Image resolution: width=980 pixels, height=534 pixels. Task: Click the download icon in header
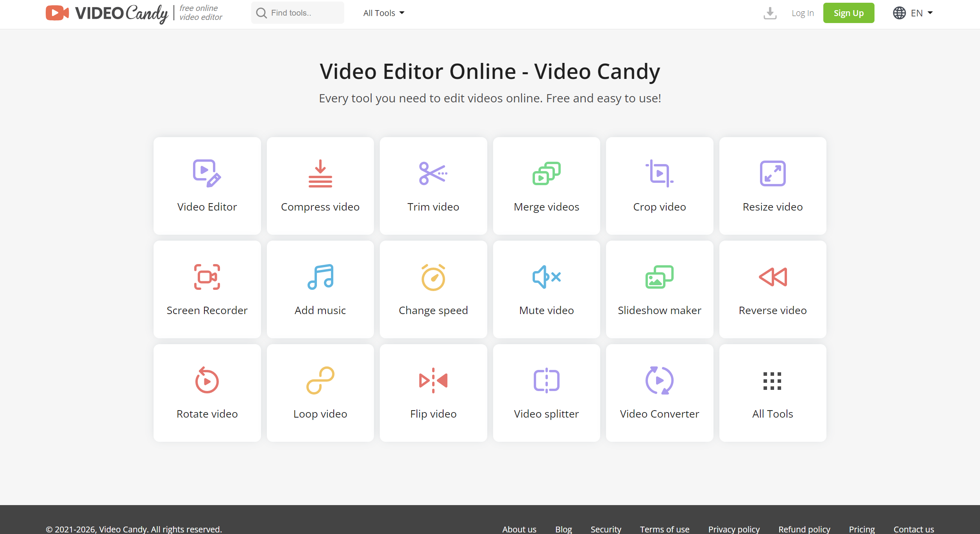tap(770, 13)
